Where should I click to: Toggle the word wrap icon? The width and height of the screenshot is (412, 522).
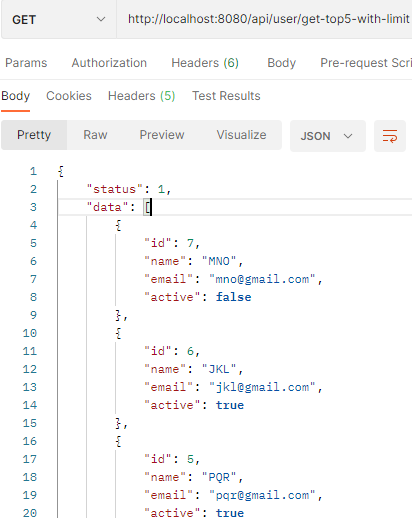coord(390,136)
